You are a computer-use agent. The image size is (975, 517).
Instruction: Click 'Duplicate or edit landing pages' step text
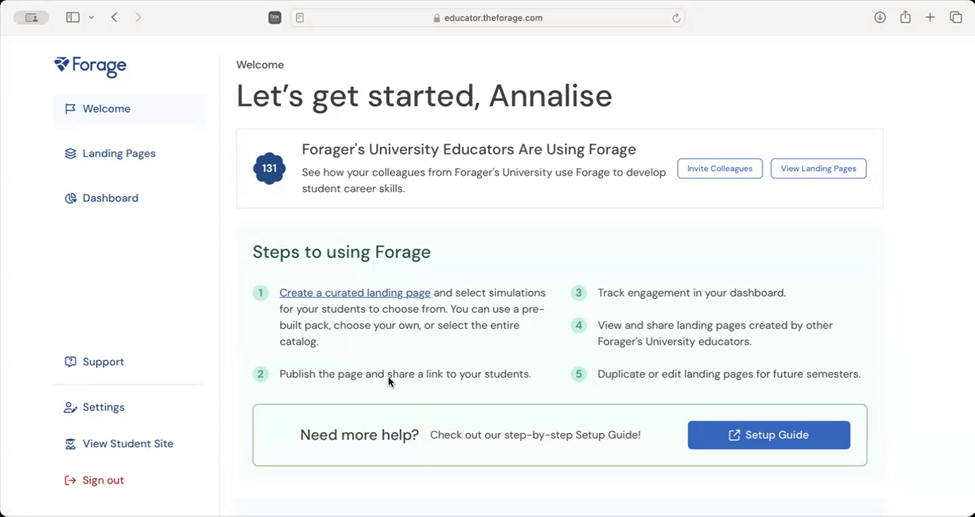pyautogui.click(x=729, y=375)
